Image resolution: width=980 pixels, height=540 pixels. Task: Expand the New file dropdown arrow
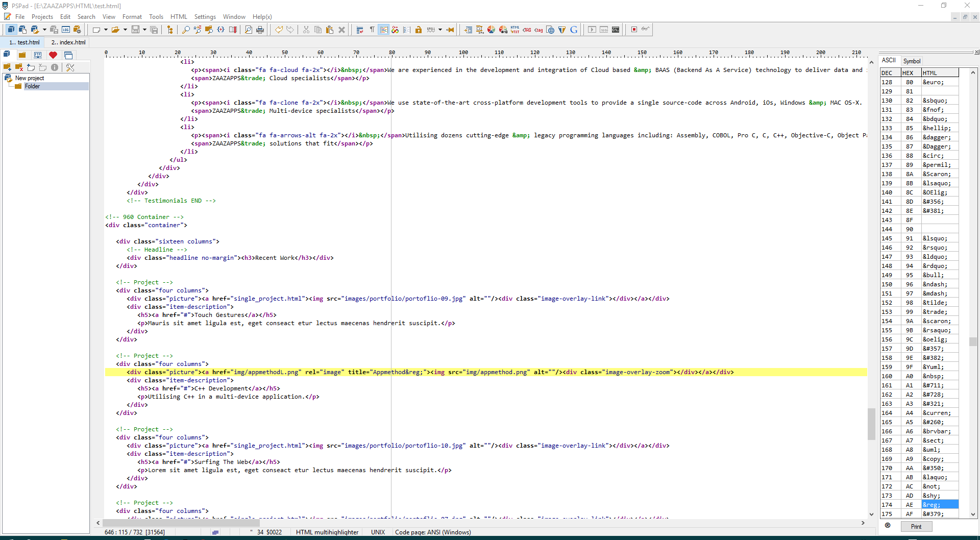pos(106,30)
